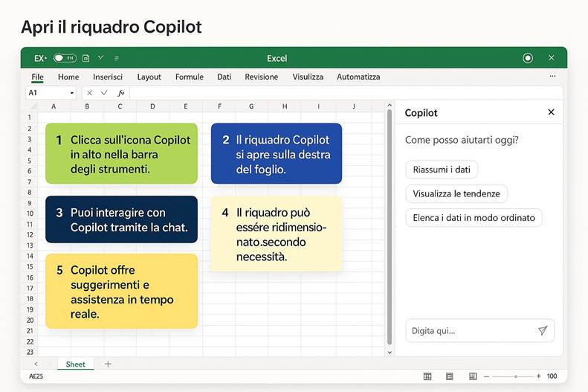This screenshot has height=392, width=588.
Task: Add a new sheet with plus icon
Action: (x=108, y=364)
